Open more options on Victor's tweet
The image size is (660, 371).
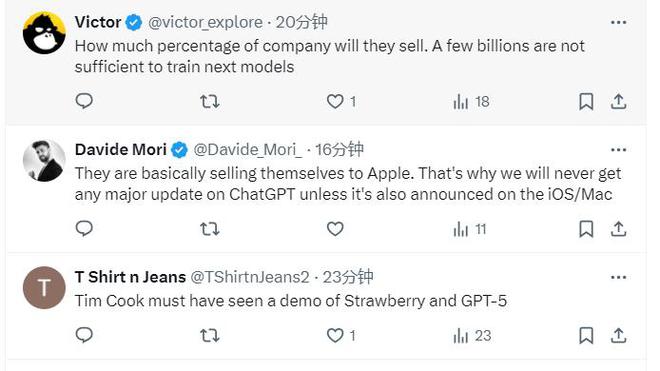tap(618, 22)
